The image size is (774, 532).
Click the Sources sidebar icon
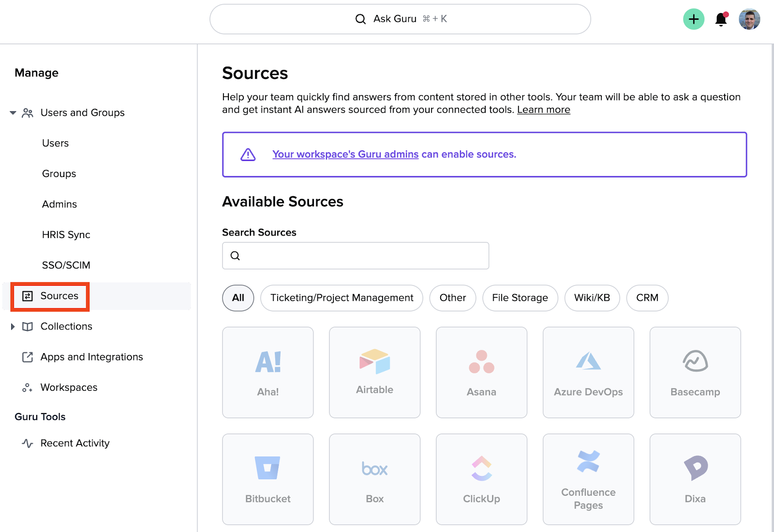click(28, 296)
